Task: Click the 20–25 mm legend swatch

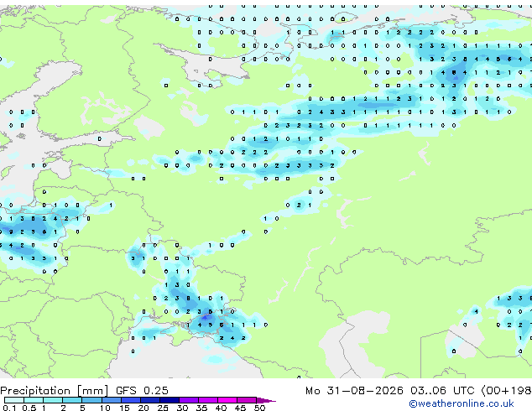Action: coord(150,400)
